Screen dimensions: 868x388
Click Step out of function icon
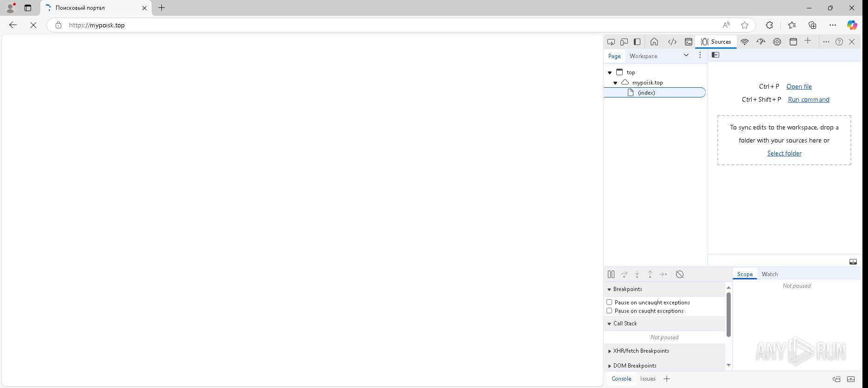coord(650,274)
